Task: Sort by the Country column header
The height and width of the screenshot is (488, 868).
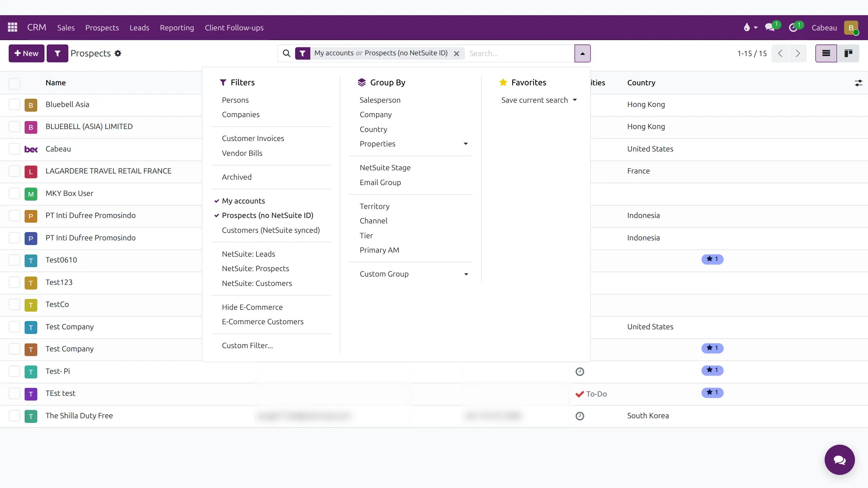Action: [x=641, y=83]
